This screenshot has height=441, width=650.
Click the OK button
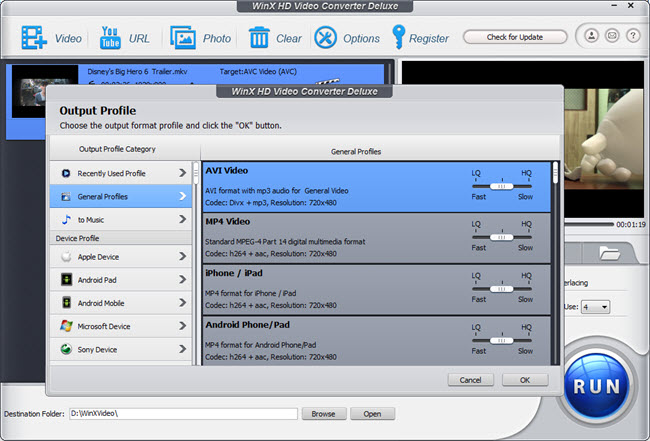pyautogui.click(x=525, y=380)
